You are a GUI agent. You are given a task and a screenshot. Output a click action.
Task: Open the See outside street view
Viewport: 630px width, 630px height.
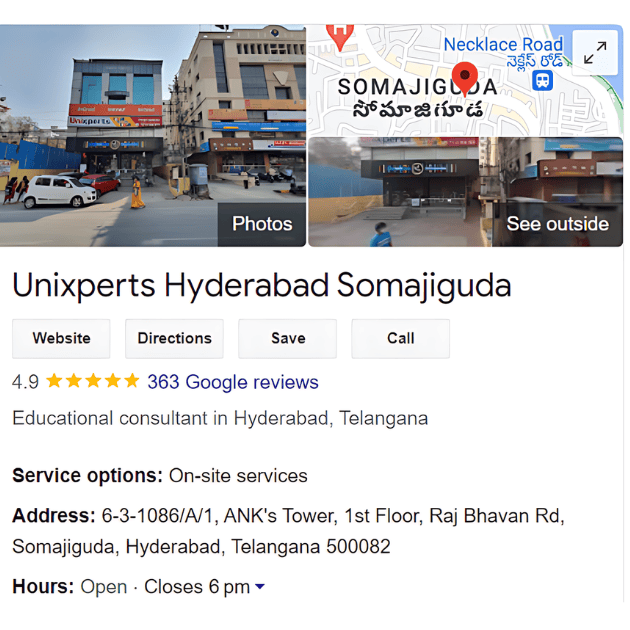pyautogui.click(x=466, y=192)
